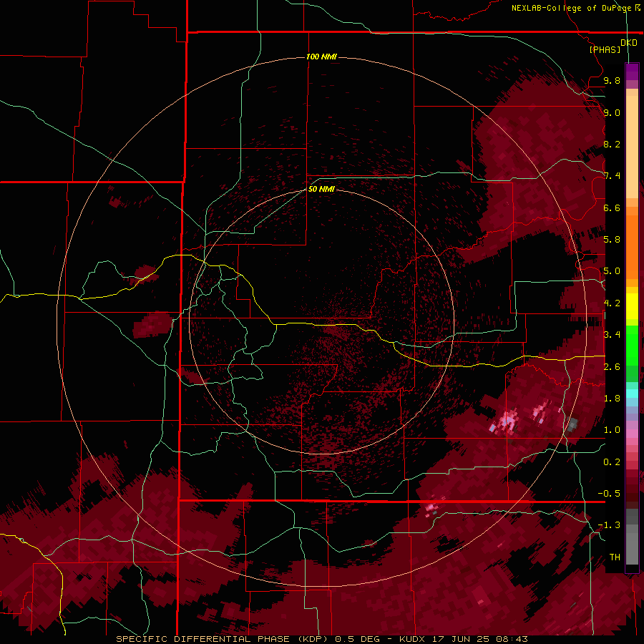Click the 0.2 legend value
The height and width of the screenshot is (644, 644).
click(612, 462)
